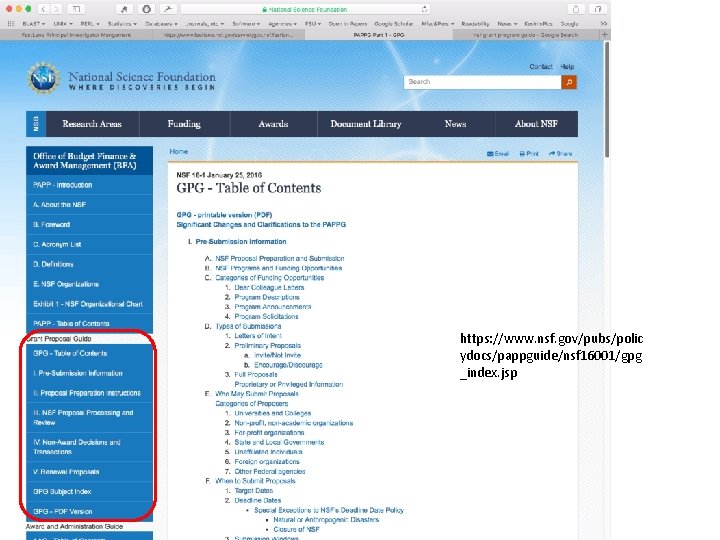The width and height of the screenshot is (720, 540).
Task: Open Significant Changes and Clarifications link
Action: [x=261, y=225]
